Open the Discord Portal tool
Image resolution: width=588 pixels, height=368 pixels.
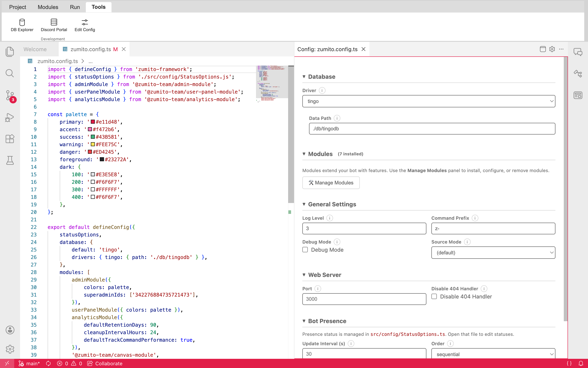point(54,25)
